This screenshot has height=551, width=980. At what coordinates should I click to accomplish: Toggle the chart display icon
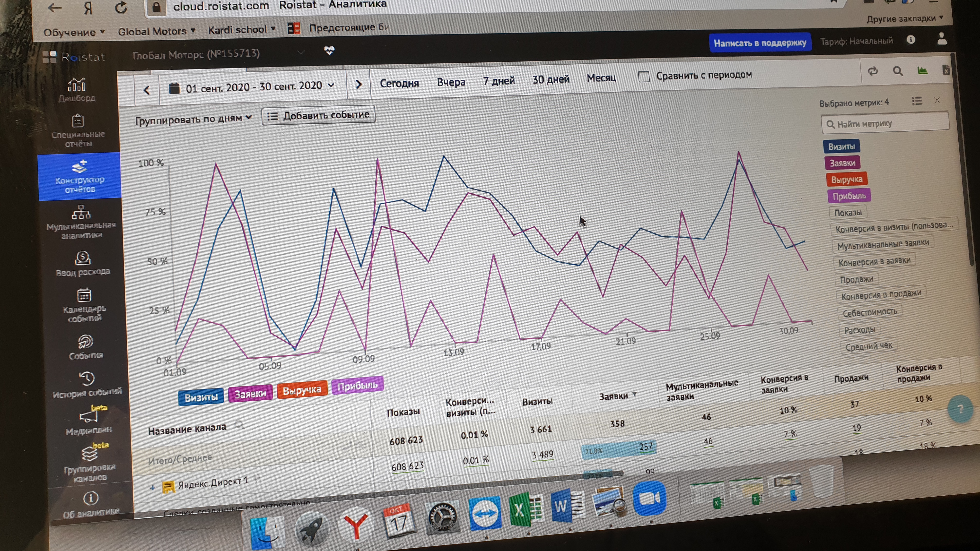tap(922, 71)
